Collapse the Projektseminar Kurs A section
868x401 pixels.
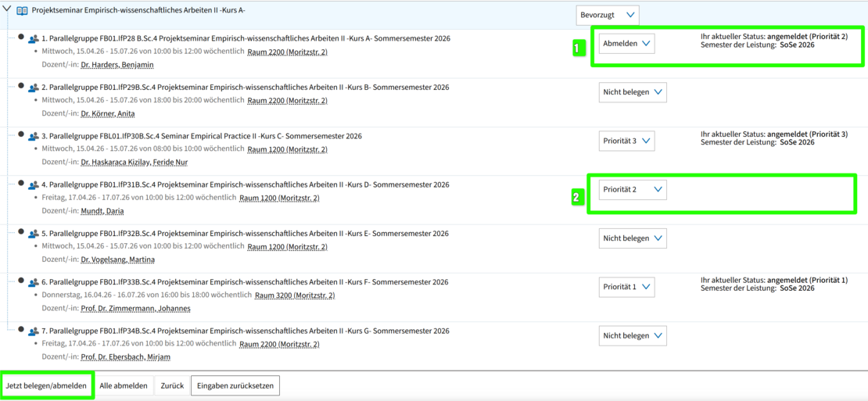(x=7, y=10)
